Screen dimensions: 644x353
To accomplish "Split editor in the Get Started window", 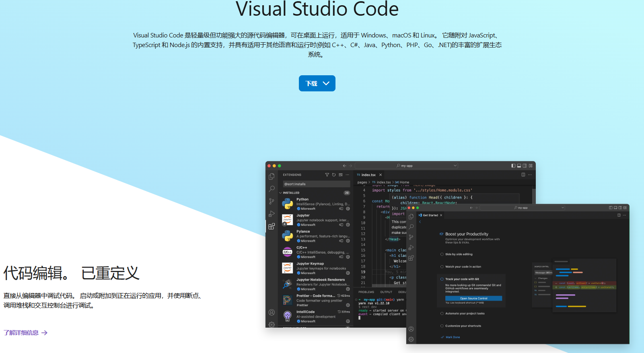I will tap(619, 215).
